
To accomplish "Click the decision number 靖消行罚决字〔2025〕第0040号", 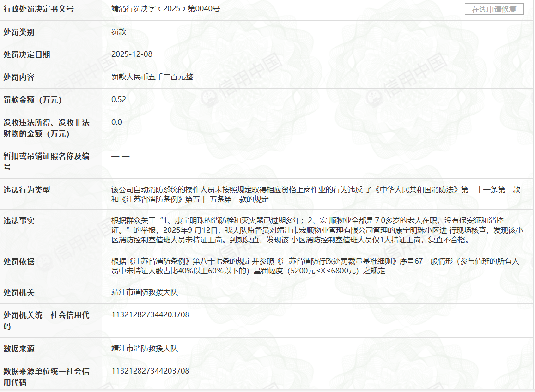I will coord(165,9).
